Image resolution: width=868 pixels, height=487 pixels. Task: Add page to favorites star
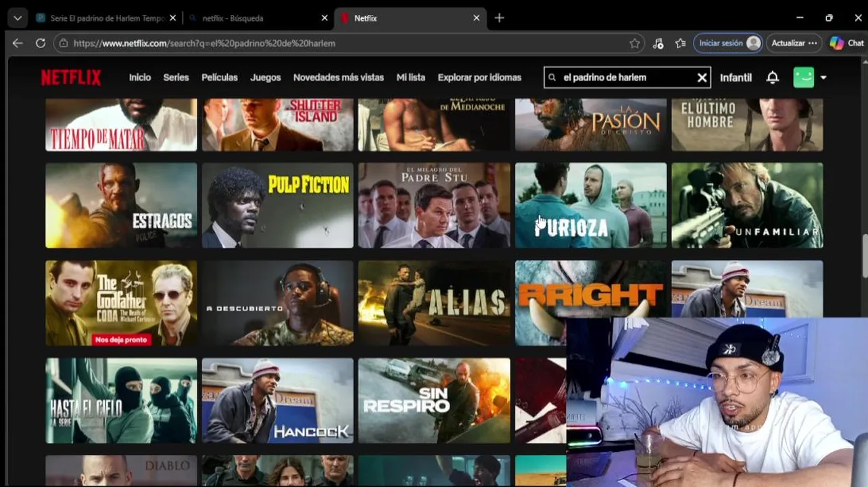[x=635, y=43]
